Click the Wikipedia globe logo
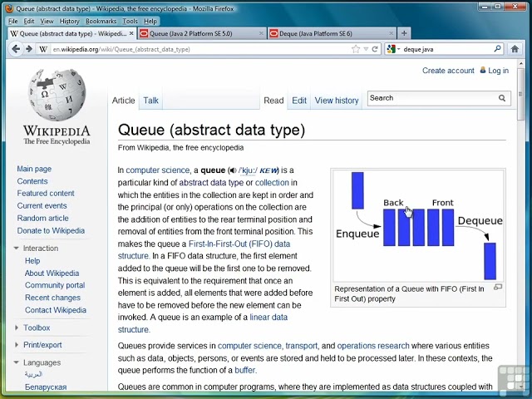Viewport: 532px width, 399px height. [x=57, y=95]
